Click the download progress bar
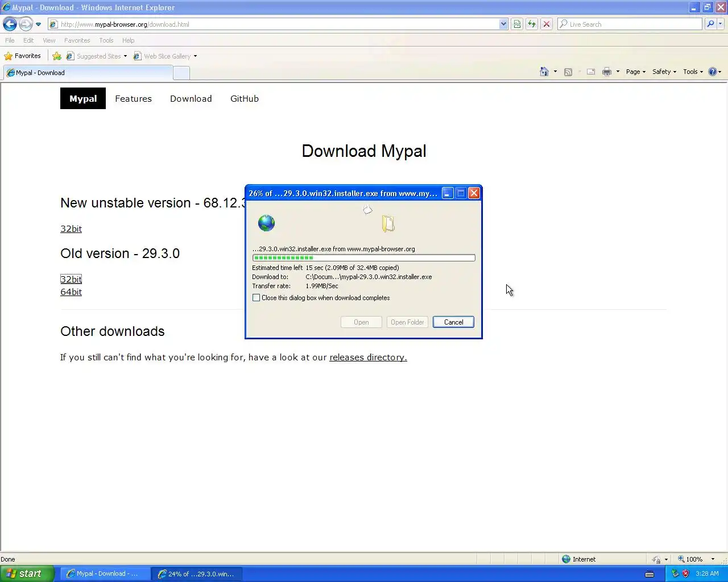The image size is (728, 582). (363, 257)
